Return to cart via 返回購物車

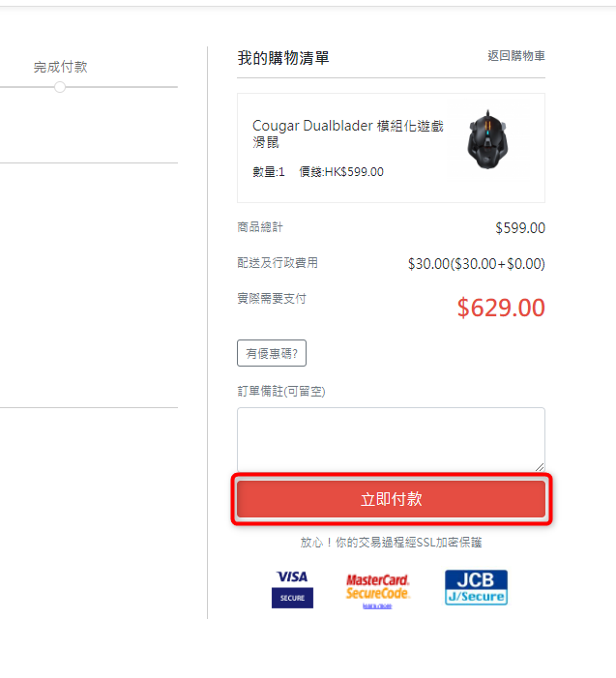516,56
